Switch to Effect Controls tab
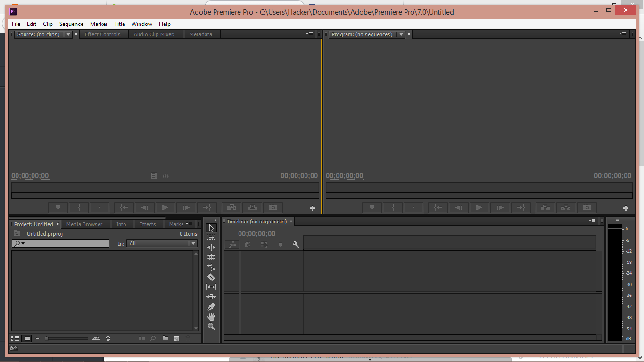This screenshot has height=362, width=644. pos(103,34)
